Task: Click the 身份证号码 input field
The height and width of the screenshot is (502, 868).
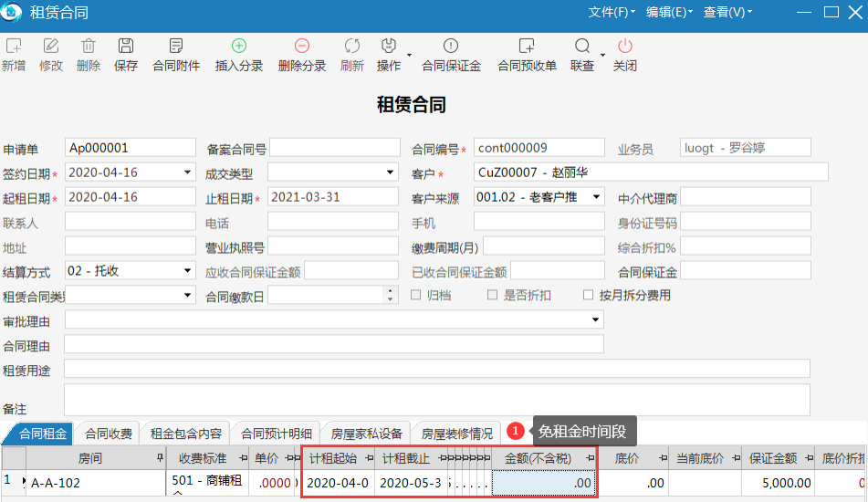Action: [x=746, y=222]
